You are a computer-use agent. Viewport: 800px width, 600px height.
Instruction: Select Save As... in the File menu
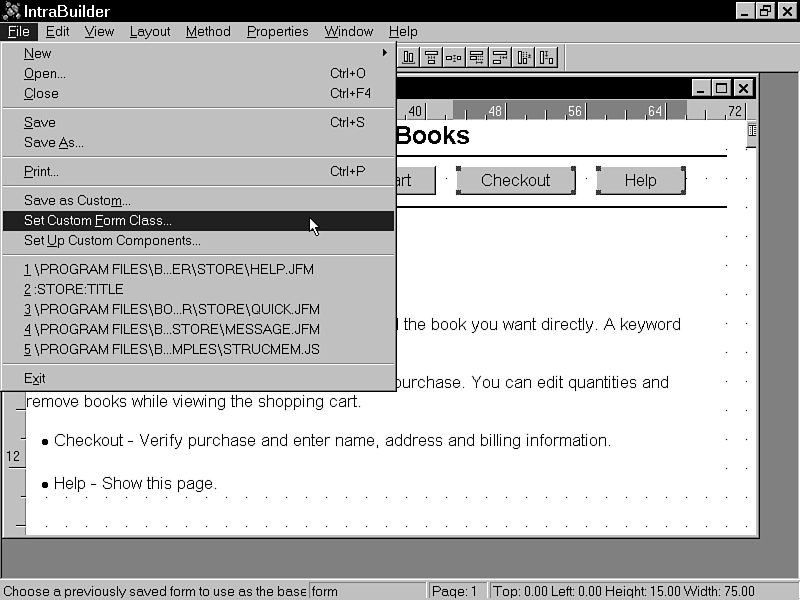(x=54, y=142)
